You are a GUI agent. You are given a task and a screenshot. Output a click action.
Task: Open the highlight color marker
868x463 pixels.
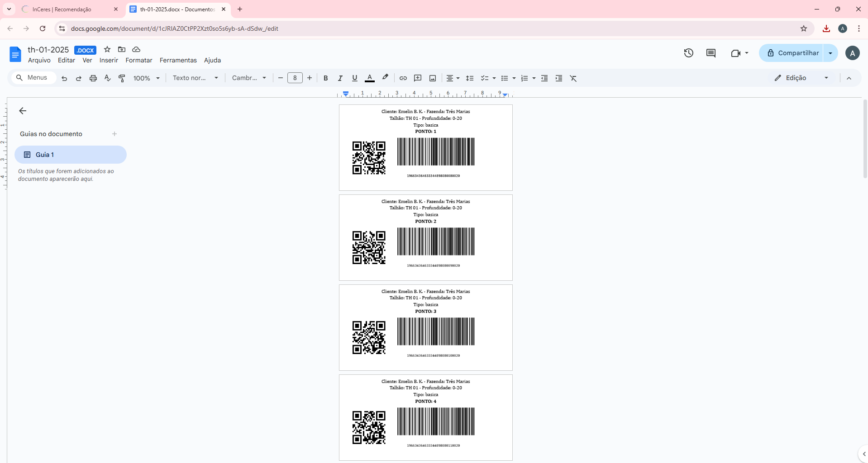point(385,78)
